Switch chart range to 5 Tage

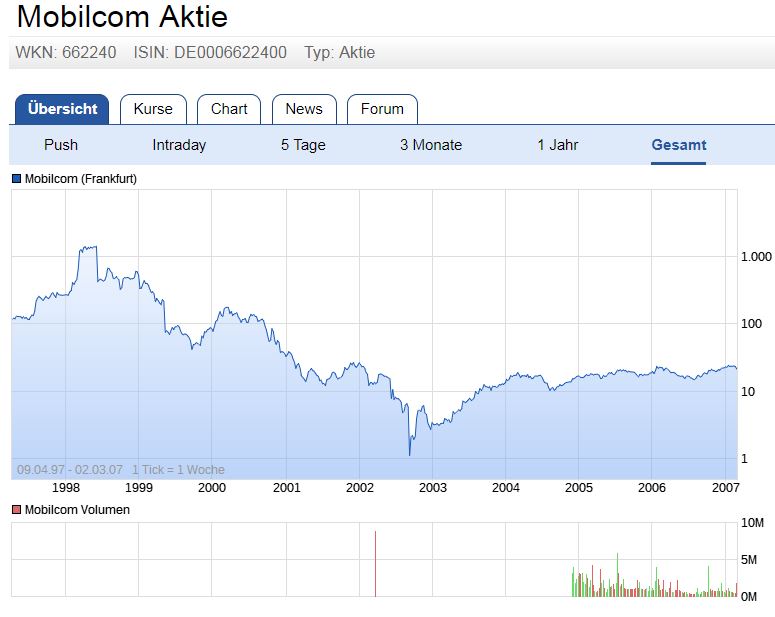coord(303,145)
